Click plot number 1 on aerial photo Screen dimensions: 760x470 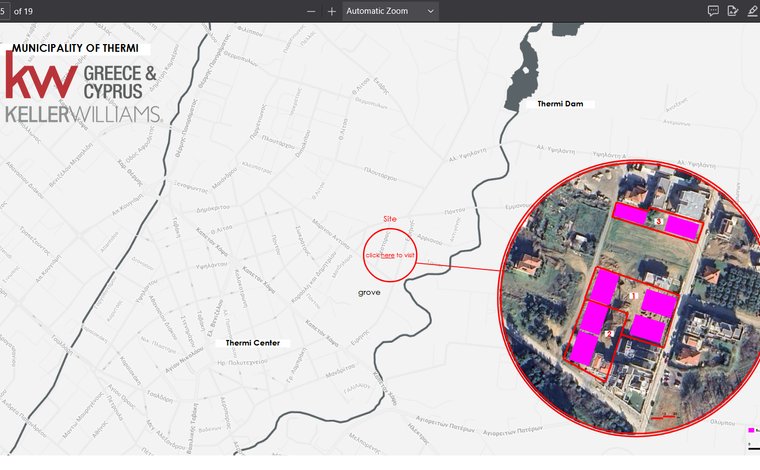pos(633,296)
